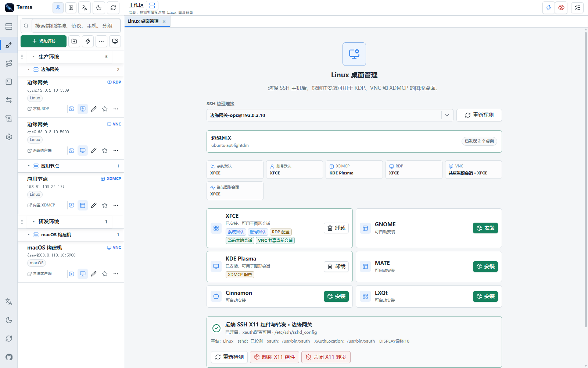Collapse the 生产环境 group

click(x=34, y=57)
